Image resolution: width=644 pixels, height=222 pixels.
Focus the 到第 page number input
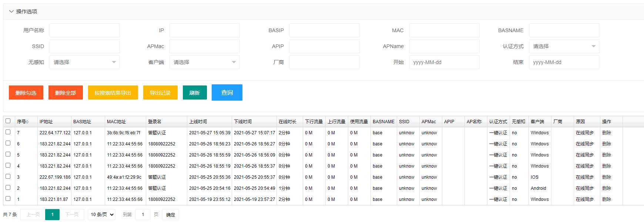[x=143, y=215]
